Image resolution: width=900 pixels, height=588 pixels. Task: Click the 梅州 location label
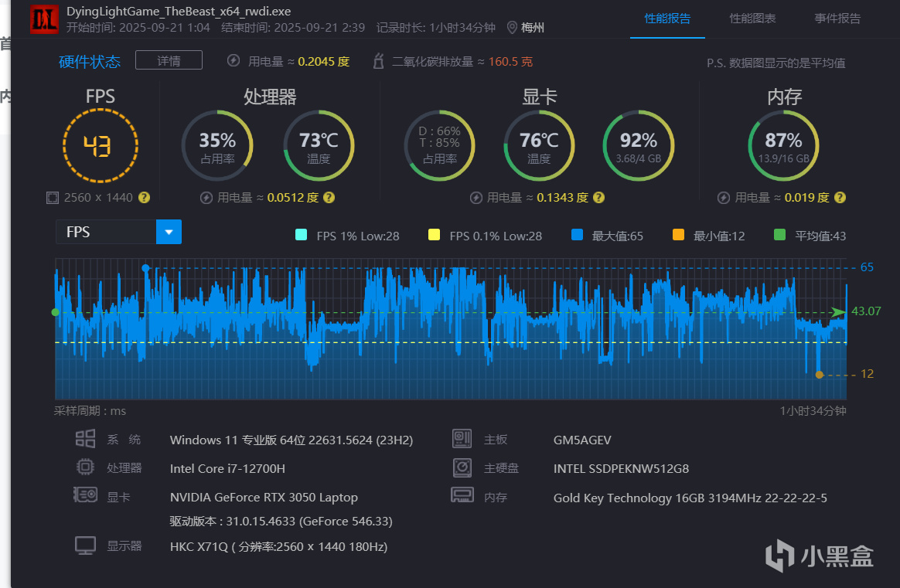click(x=532, y=28)
